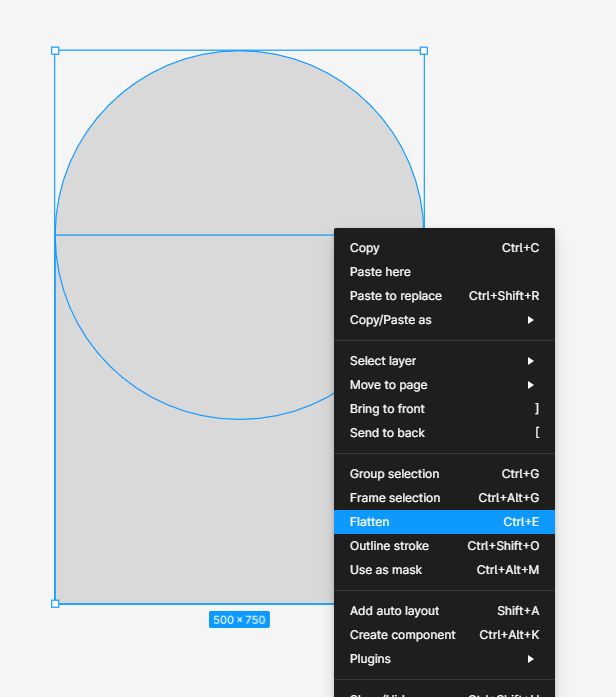The image size is (616, 697).
Task: Open the Select layer submenu arrow
Action: [530, 361]
